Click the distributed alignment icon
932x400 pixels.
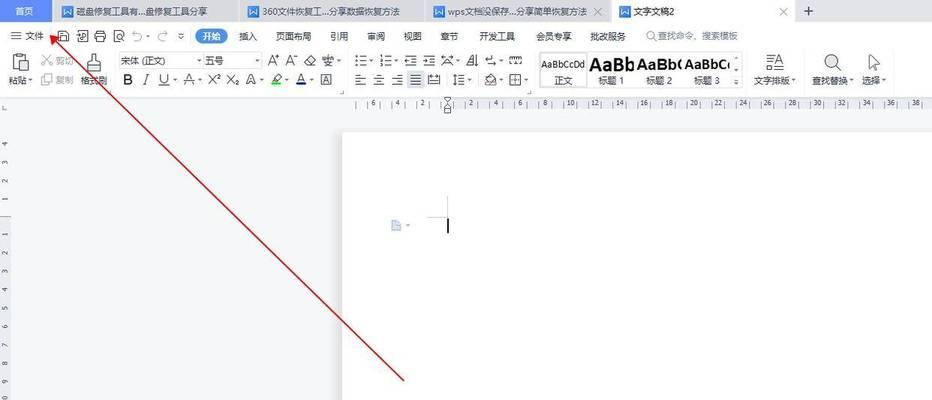(x=434, y=80)
